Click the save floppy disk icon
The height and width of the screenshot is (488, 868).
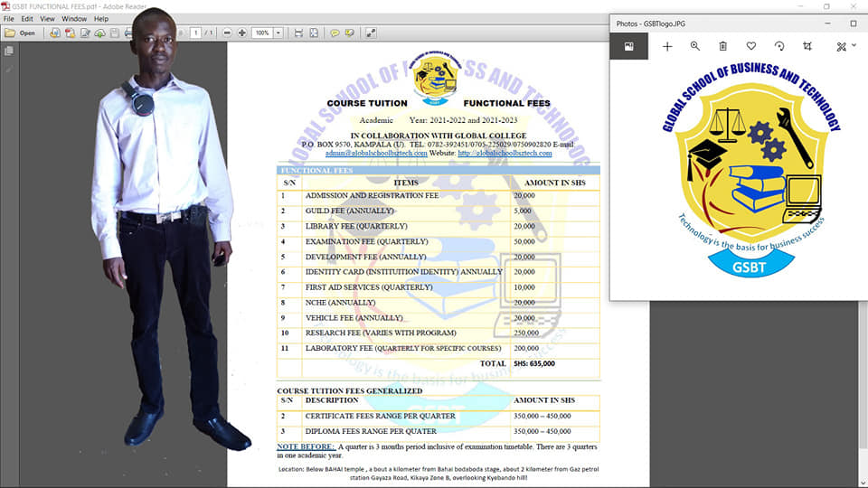[115, 33]
